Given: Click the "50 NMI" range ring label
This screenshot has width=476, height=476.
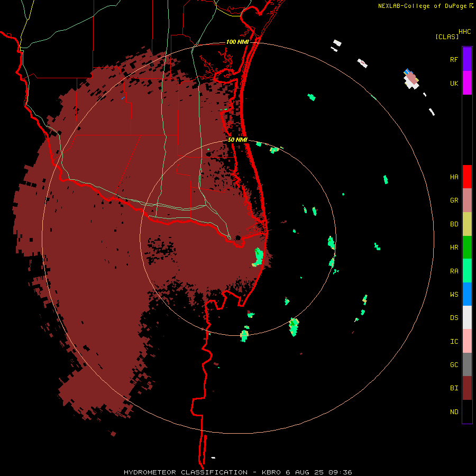Looking at the screenshot, I should click(237, 140).
